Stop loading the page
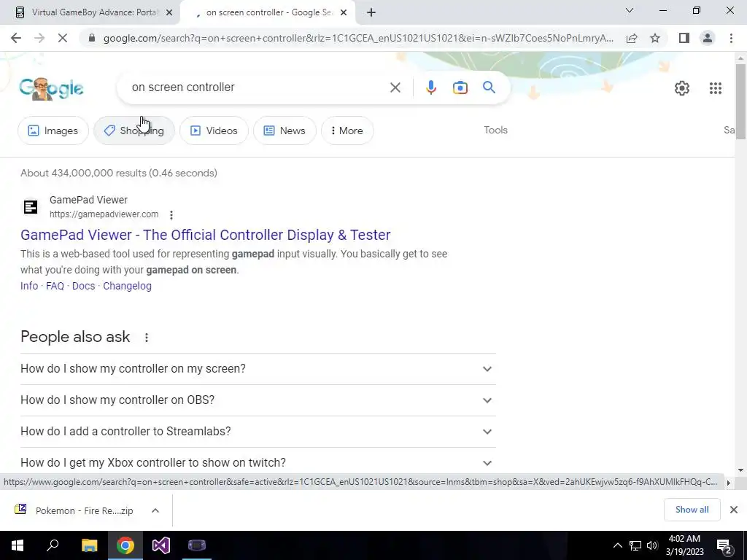This screenshot has height=560, width=747. coord(63,38)
